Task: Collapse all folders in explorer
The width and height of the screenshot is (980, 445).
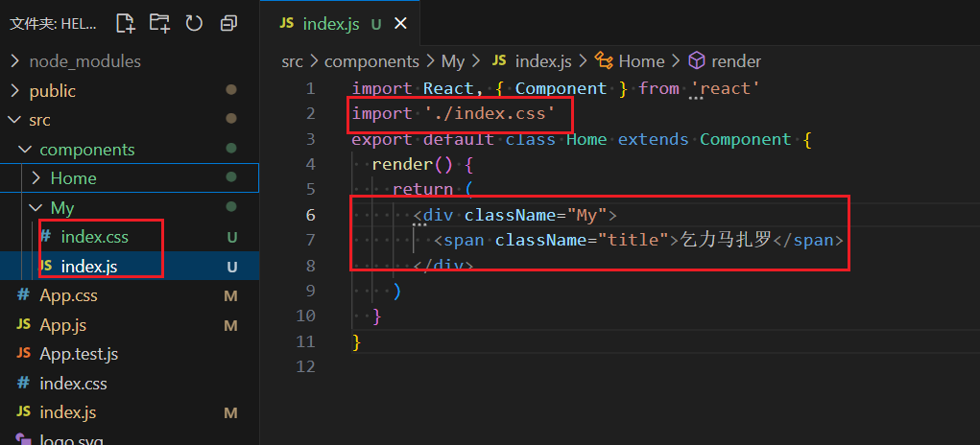Action: tap(228, 24)
